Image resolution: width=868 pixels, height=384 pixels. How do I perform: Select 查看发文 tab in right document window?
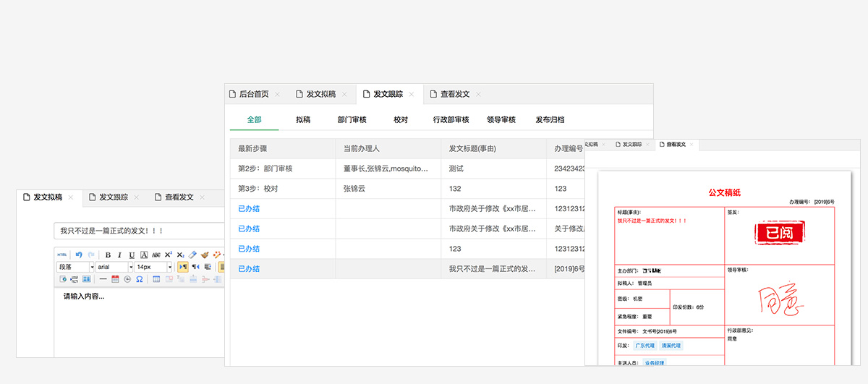676,145
